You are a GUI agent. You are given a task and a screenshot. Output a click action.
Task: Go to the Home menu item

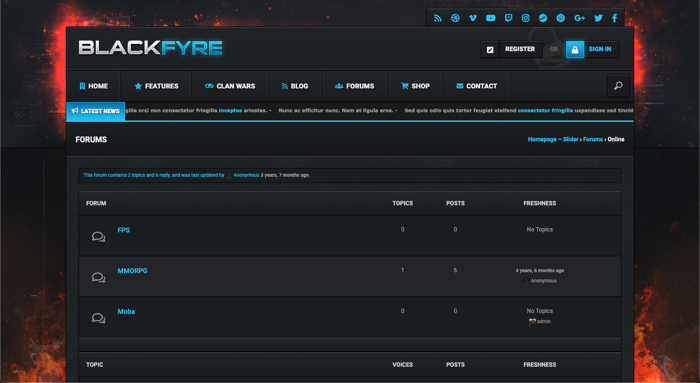pyautogui.click(x=93, y=86)
